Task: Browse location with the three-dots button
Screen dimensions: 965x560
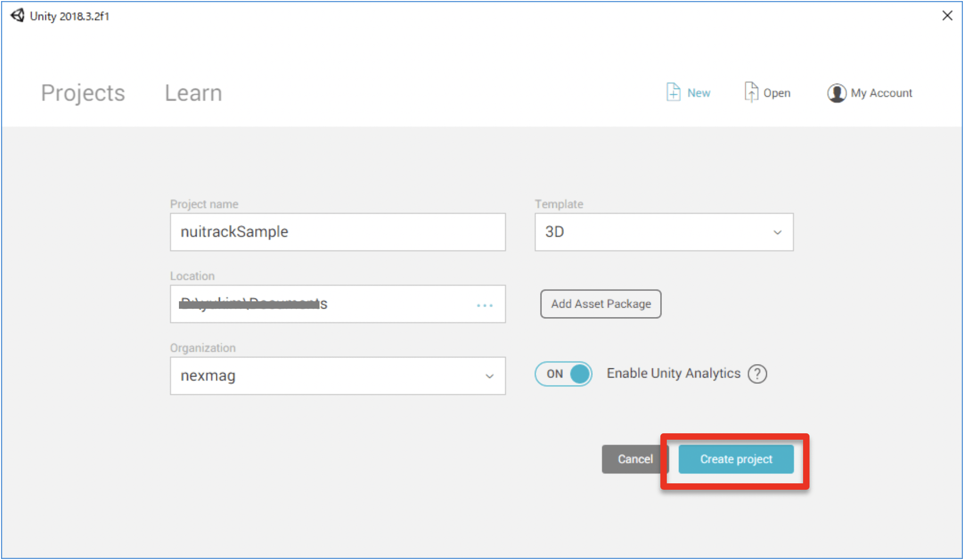Action: tap(485, 305)
